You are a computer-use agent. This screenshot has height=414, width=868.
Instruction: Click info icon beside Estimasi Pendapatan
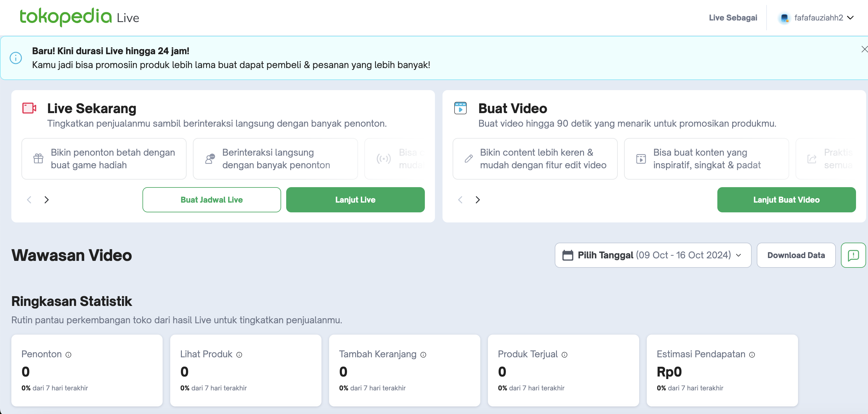pyautogui.click(x=752, y=354)
